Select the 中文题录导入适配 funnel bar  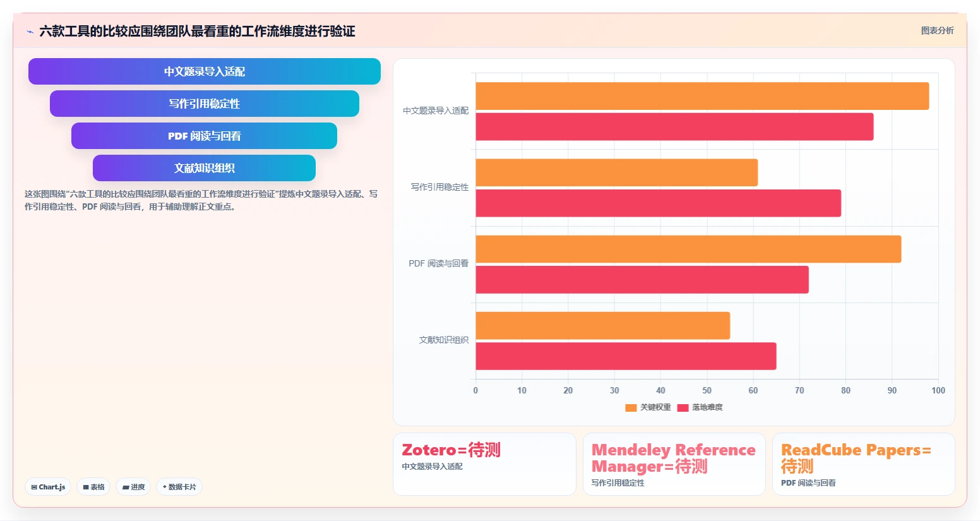(x=205, y=71)
